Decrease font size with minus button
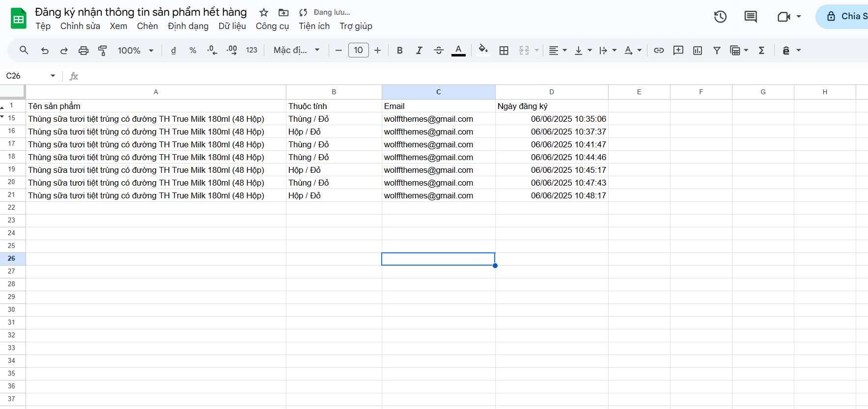Image resolution: width=868 pixels, height=409 pixels. coord(338,50)
